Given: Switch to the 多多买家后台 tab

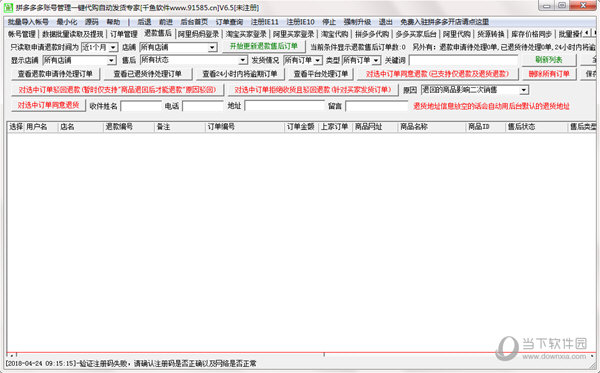Looking at the screenshot, I should pos(416,34).
